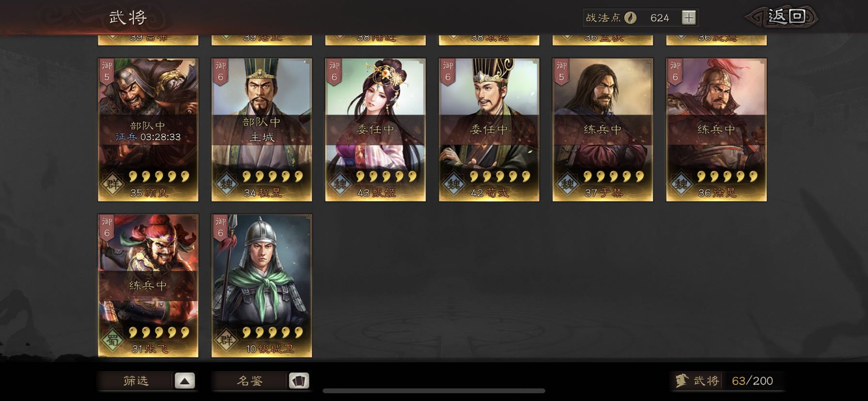868x401 pixels.
Task: Click the plus icon beside 战法点 624
Action: click(688, 18)
